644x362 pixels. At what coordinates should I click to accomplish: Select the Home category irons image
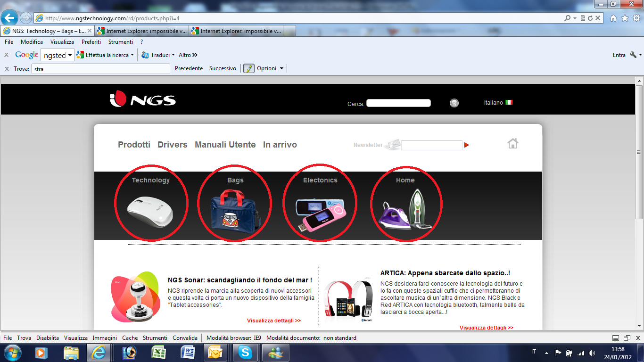point(405,210)
